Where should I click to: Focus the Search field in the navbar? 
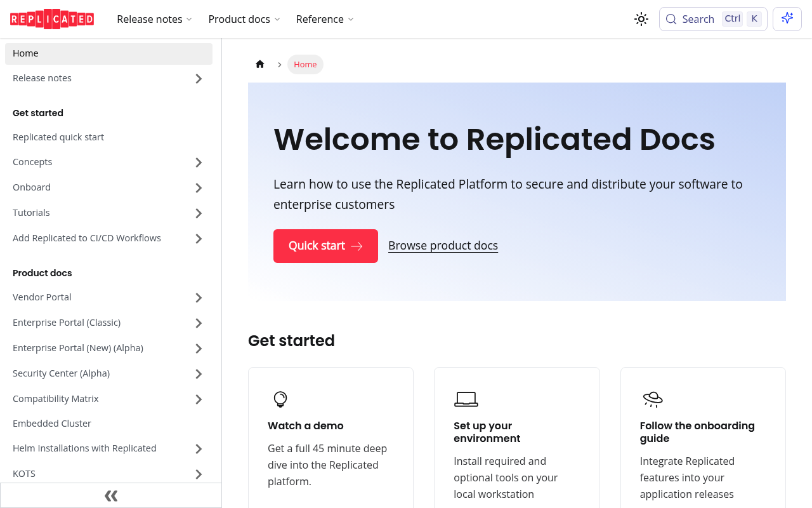pos(713,19)
